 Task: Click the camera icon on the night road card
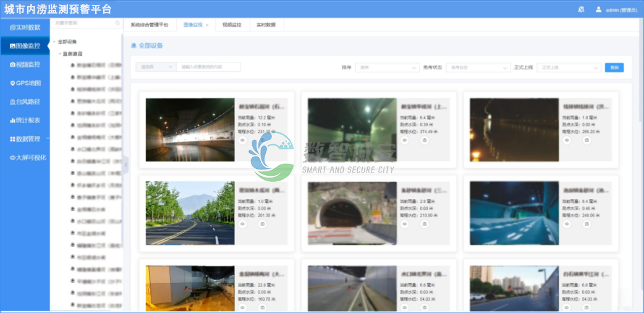[x=587, y=140]
